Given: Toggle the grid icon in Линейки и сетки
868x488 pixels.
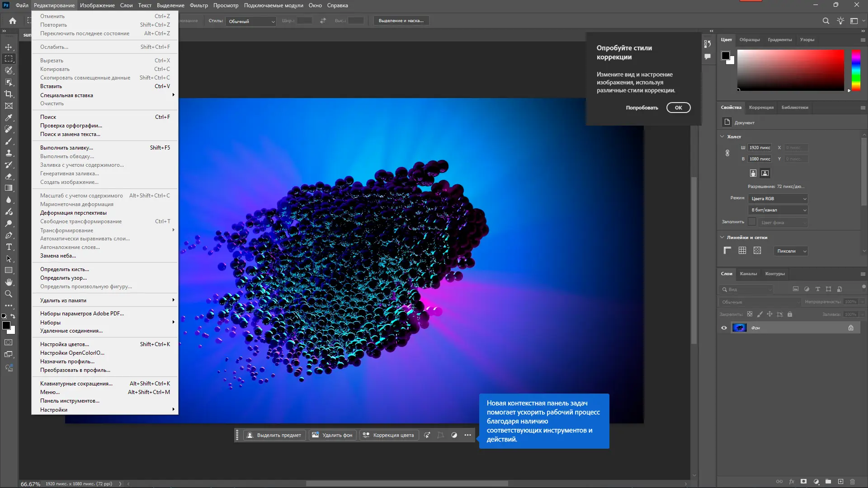Looking at the screenshot, I should pyautogui.click(x=742, y=251).
